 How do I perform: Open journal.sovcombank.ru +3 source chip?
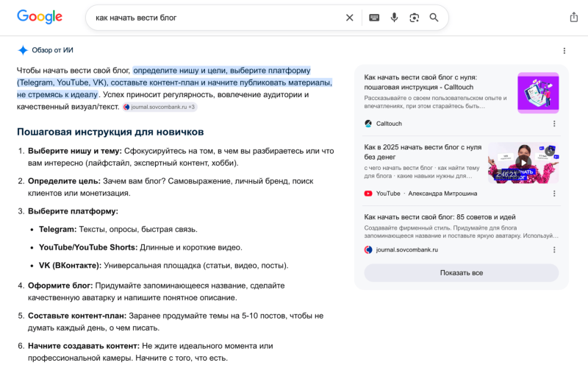(x=159, y=107)
